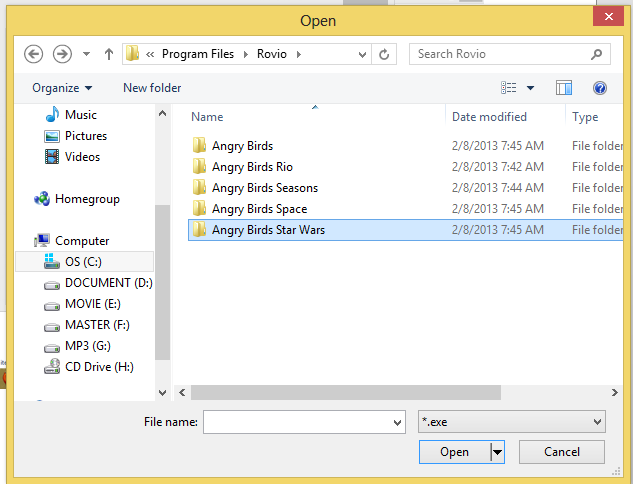
Task: Open the recent locations dropdown arrow
Action: 86,54
